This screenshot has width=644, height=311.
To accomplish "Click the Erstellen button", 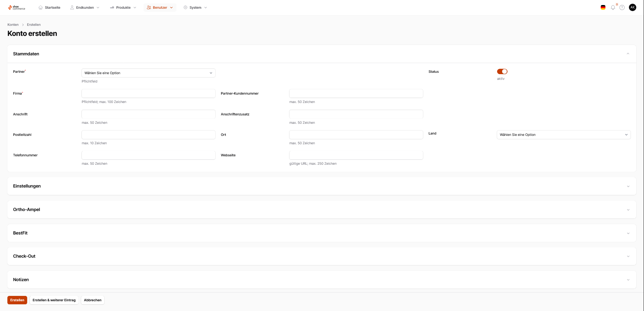I will coord(17,300).
